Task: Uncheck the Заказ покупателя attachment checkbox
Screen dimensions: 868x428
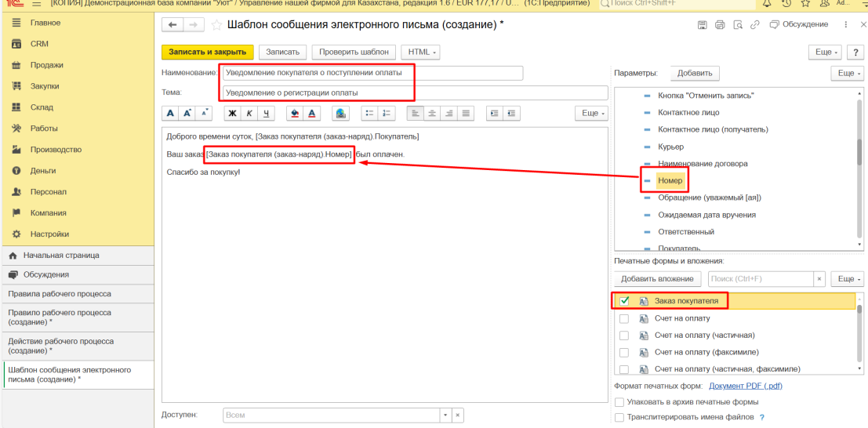Action: point(625,300)
